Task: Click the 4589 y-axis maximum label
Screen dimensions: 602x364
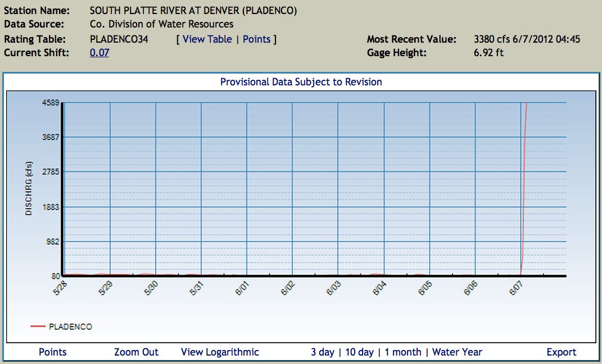Action: (x=50, y=103)
